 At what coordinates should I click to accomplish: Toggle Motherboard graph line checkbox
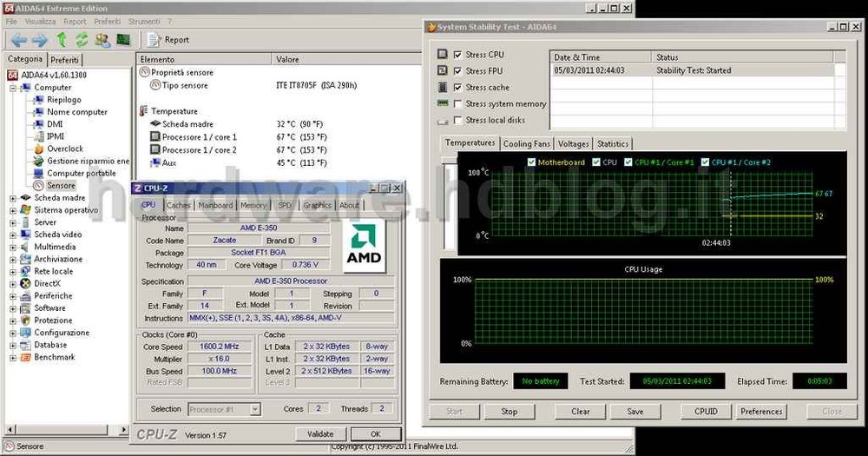531,162
